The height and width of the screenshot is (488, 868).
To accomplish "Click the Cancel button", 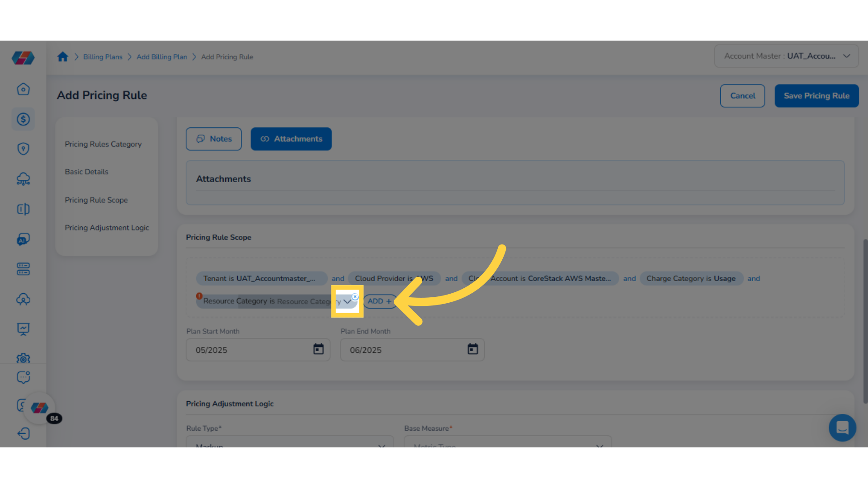I will [742, 96].
